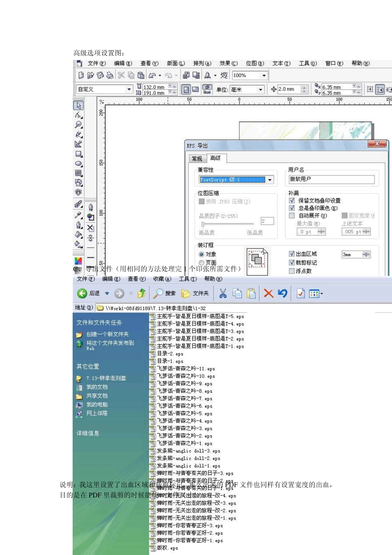The height and width of the screenshot is (555, 392).
Task: Select file 目录-2.eps
Action: (x=170, y=354)
